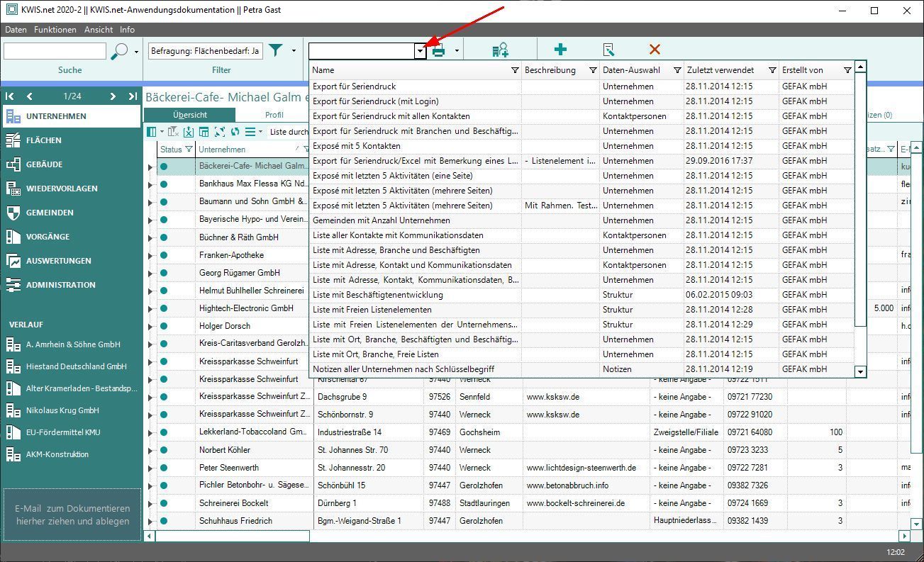Screen dimensions: 924x562
Task: Open the Vorgänge module in sidebar
Action: pos(71,237)
